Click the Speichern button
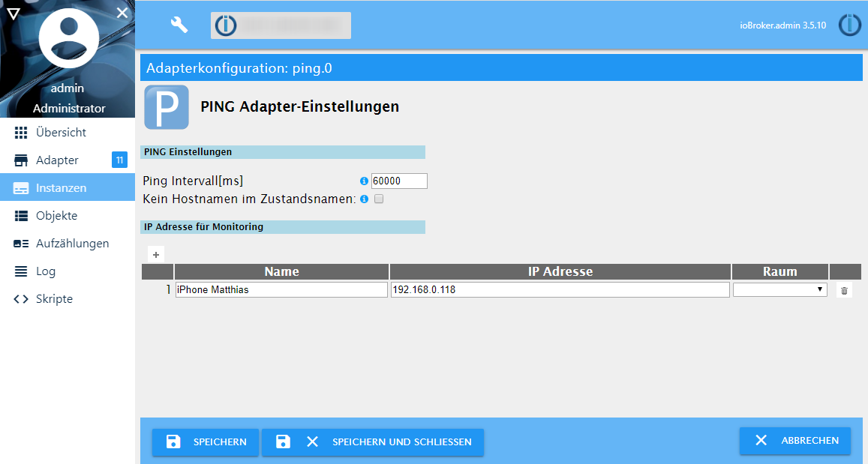The height and width of the screenshot is (464, 868). (206, 442)
